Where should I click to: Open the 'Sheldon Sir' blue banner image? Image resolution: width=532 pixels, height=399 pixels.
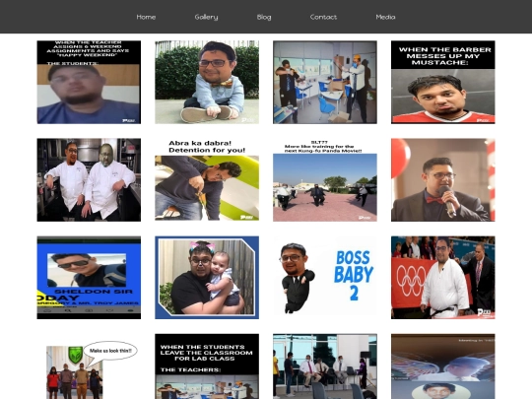89,278
